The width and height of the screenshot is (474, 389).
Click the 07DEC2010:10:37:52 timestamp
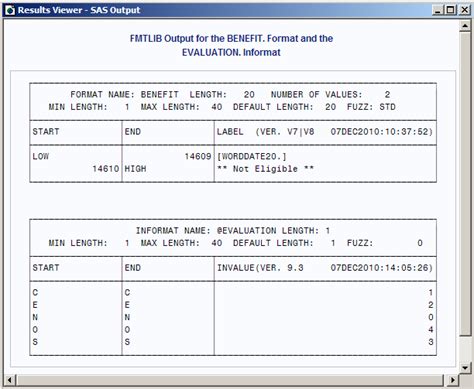[381, 132]
